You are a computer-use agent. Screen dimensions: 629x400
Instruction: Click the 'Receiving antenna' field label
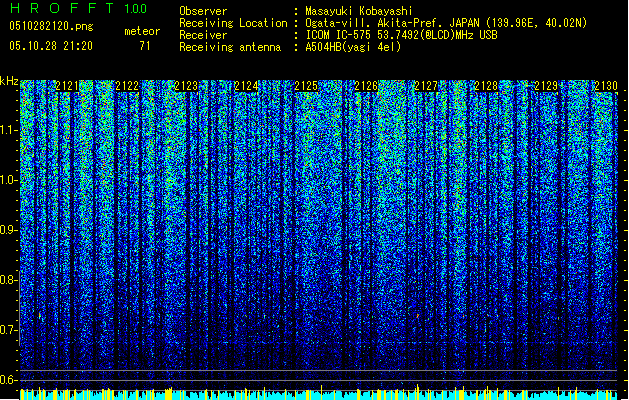[x=230, y=47]
